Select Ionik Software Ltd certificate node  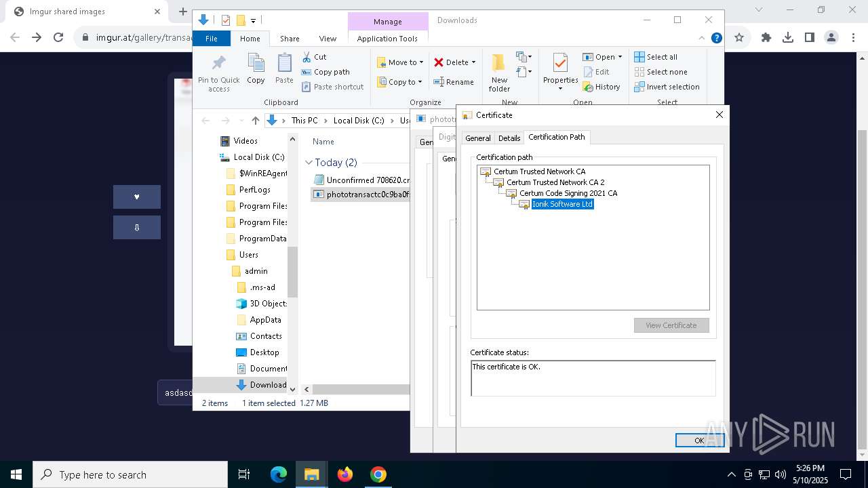[x=562, y=204]
